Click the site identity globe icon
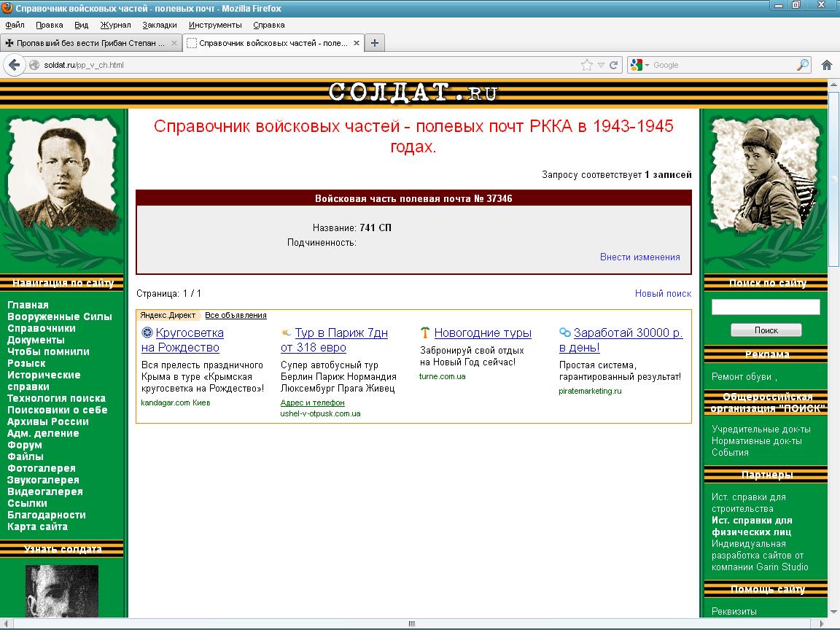The height and width of the screenshot is (630, 840). 34,65
